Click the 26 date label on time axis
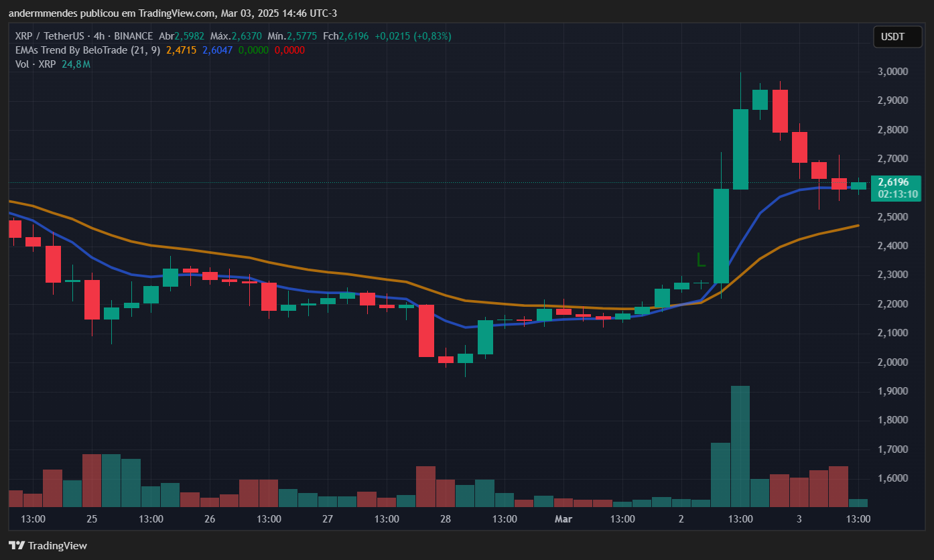 coord(210,519)
